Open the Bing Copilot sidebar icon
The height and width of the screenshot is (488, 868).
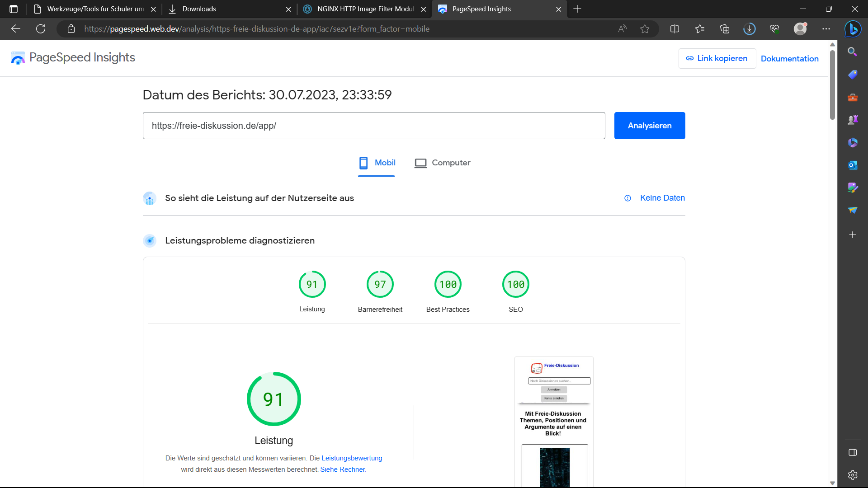click(853, 29)
